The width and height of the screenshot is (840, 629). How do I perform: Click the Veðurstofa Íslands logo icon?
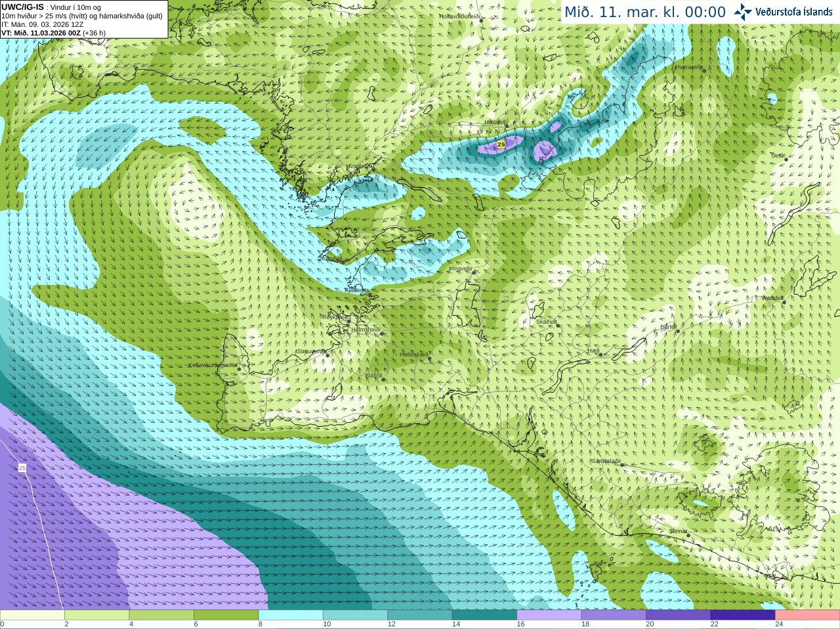(743, 12)
